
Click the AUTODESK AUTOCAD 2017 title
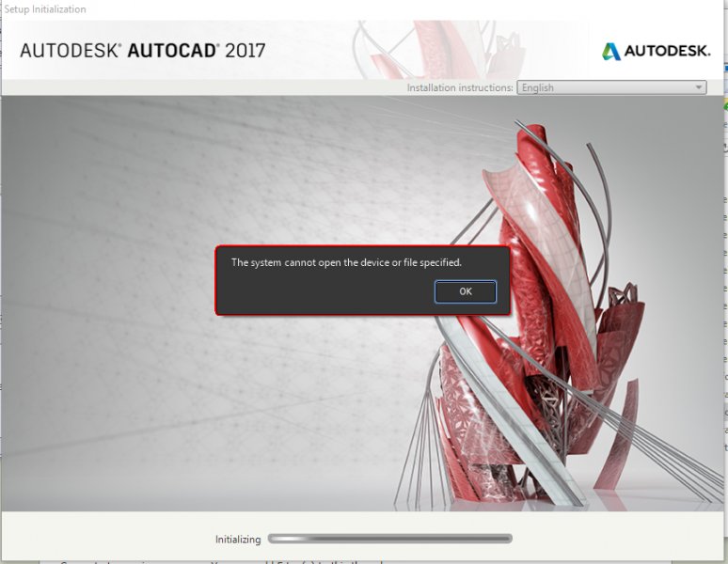[x=143, y=51]
